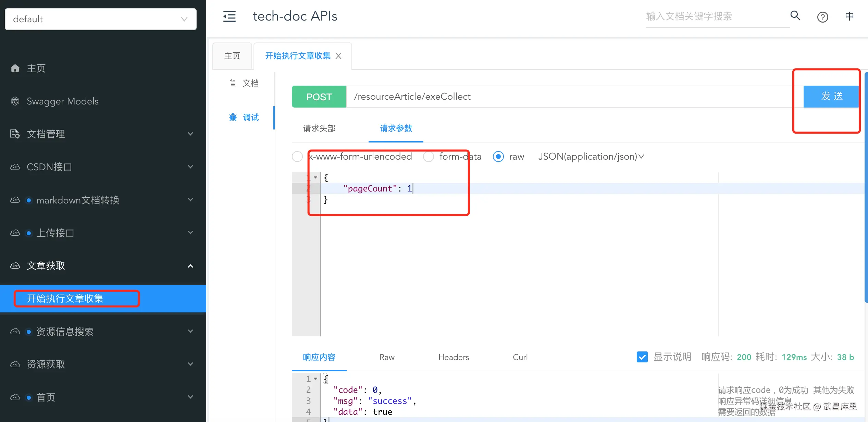The width and height of the screenshot is (868, 422).
Task: Click the search magnifier icon
Action: pos(795,15)
